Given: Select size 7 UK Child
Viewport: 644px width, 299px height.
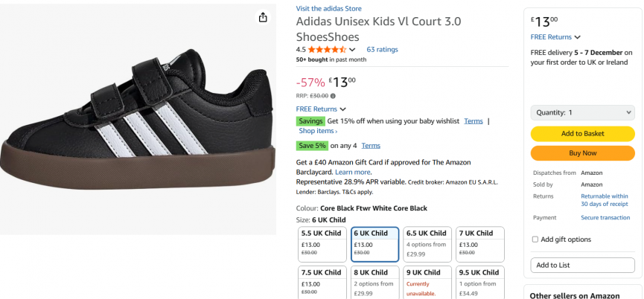Looking at the screenshot, I should pos(480,245).
